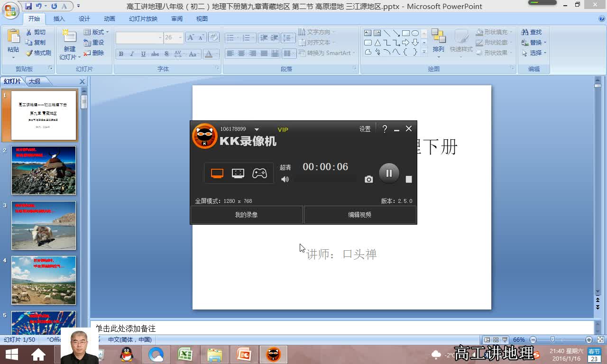The height and width of the screenshot is (364, 607).
Task: Open File Explorer from the taskbar
Action: [214, 354]
